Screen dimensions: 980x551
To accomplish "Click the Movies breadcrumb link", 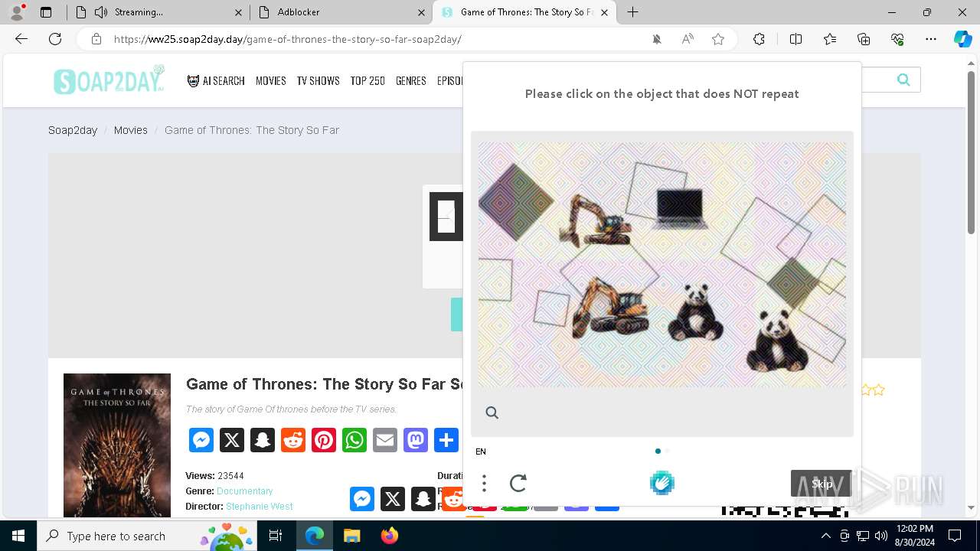I will 131,130.
